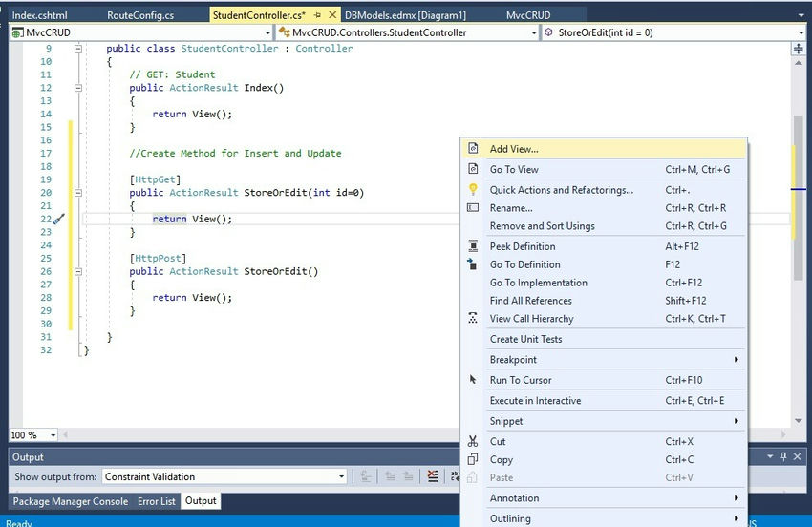Click the Peek Definition icon
The height and width of the screenshot is (527, 812).
[x=473, y=246]
